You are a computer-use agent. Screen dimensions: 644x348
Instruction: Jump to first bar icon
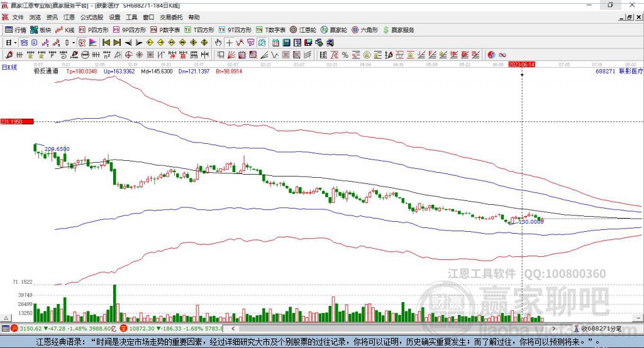click(106, 43)
